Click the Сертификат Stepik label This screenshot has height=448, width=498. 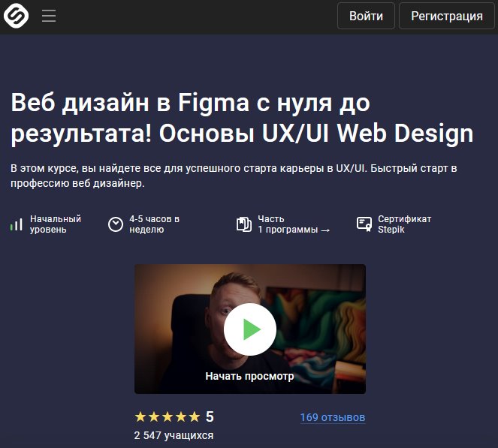pos(404,224)
